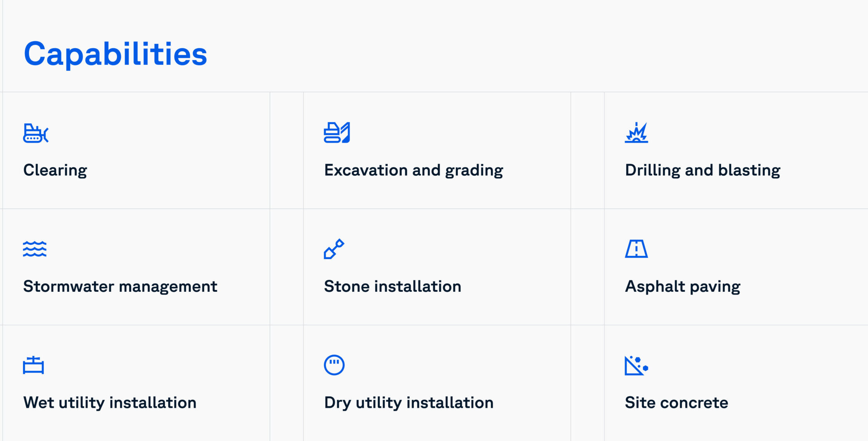Click the Capabilities section heading

pyautogui.click(x=115, y=54)
